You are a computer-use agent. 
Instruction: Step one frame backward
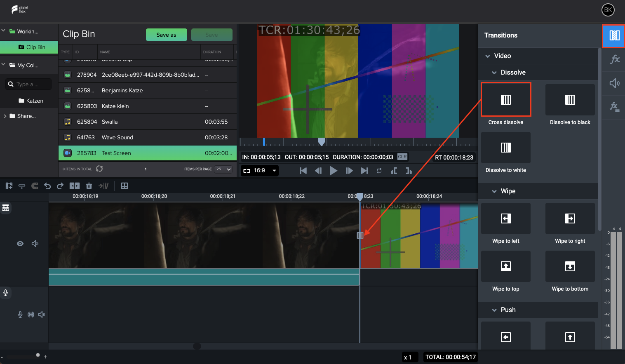(x=318, y=171)
